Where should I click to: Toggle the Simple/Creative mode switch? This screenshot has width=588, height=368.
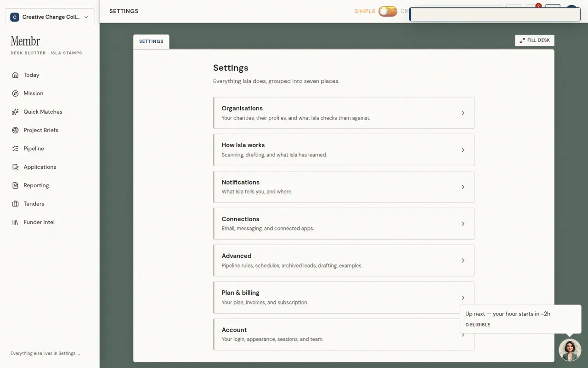388,11
